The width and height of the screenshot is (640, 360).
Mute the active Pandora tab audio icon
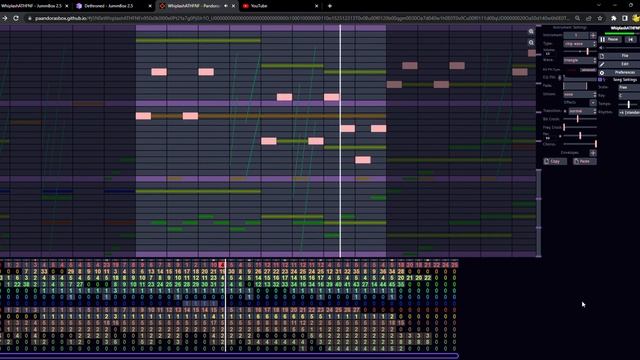pyautogui.click(x=225, y=6)
